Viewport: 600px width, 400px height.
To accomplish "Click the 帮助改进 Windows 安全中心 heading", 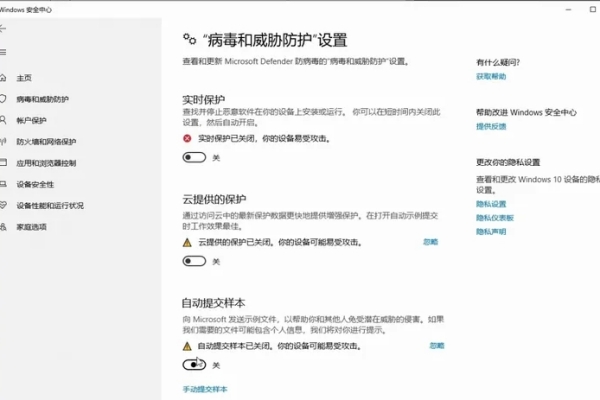I will 526,113.
